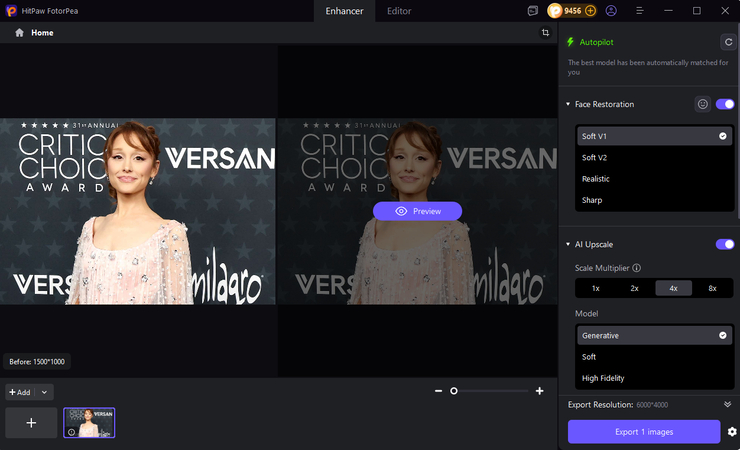The height and width of the screenshot is (450, 740).
Task: Switch to the Editor tab
Action: 399,11
